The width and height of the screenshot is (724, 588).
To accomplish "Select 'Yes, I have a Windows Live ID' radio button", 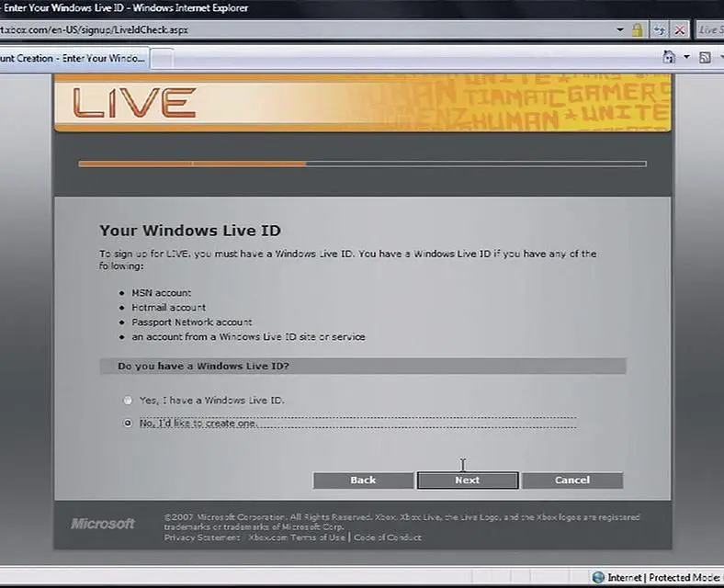I will (x=128, y=401).
